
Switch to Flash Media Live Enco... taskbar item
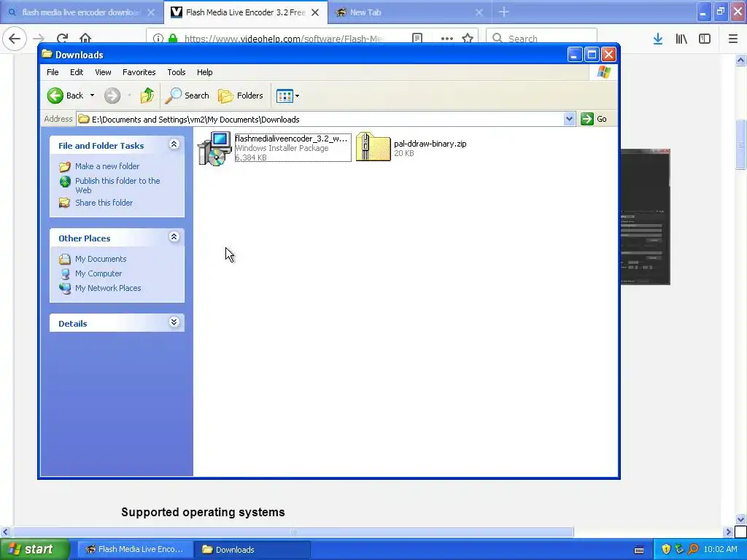pyautogui.click(x=135, y=550)
